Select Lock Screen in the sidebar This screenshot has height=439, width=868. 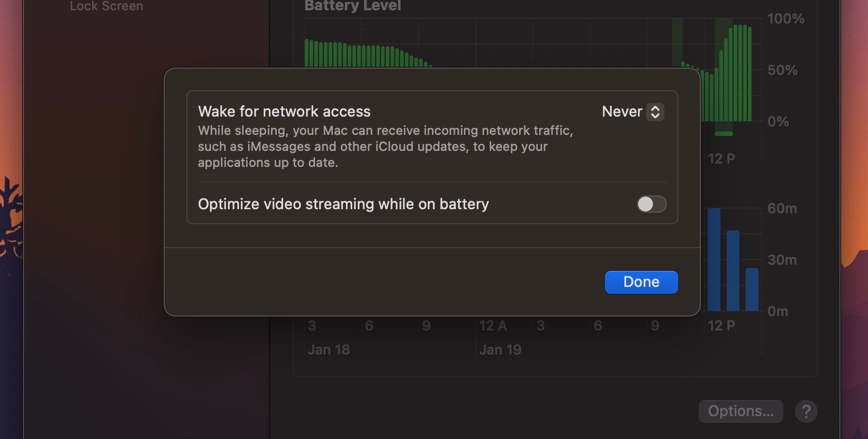pyautogui.click(x=106, y=6)
